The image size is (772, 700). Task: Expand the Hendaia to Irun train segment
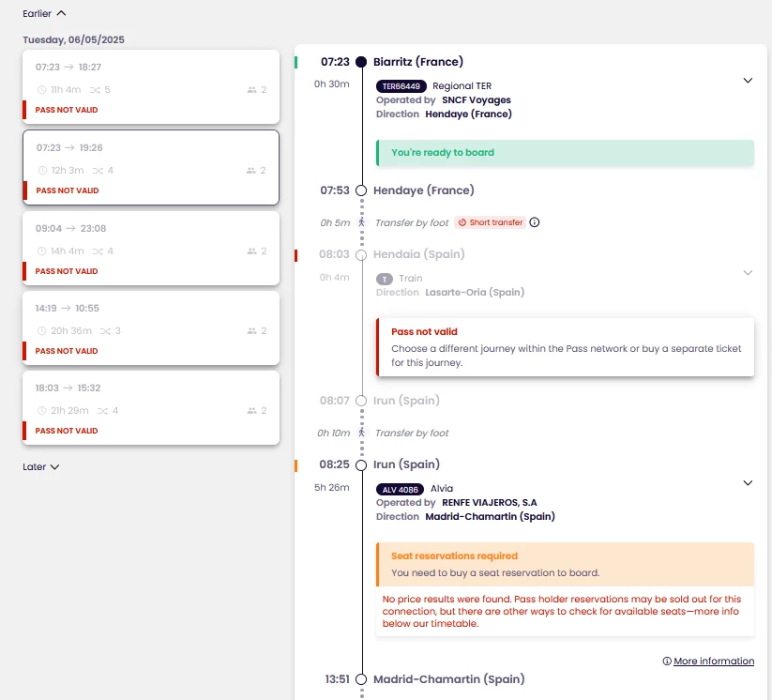(x=748, y=273)
